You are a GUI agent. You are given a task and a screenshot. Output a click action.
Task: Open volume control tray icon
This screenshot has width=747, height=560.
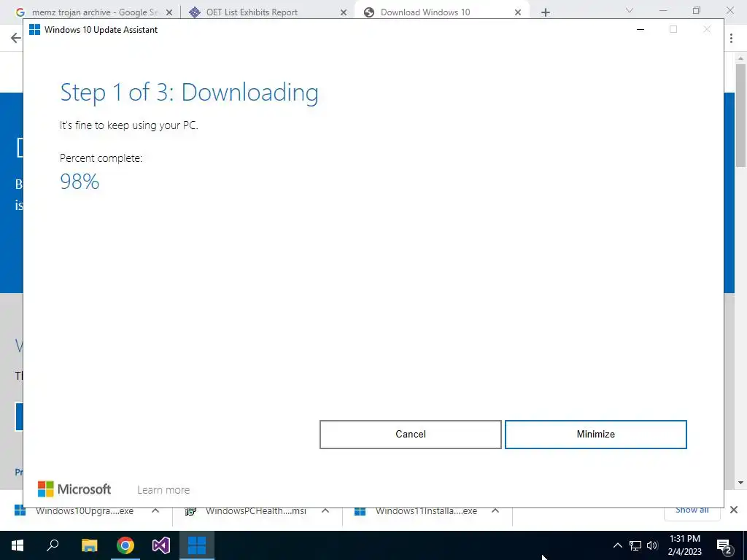[x=652, y=545]
